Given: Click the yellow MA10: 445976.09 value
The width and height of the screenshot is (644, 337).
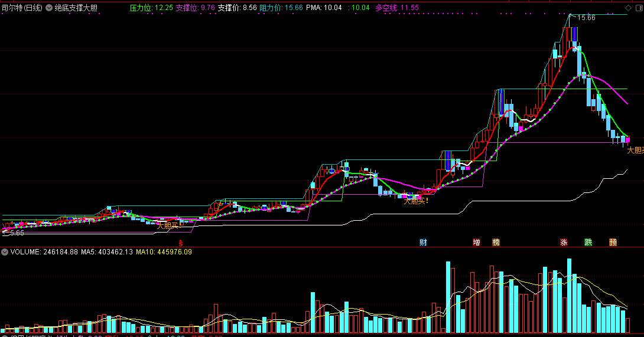Looking at the screenshot, I should pos(164,252).
